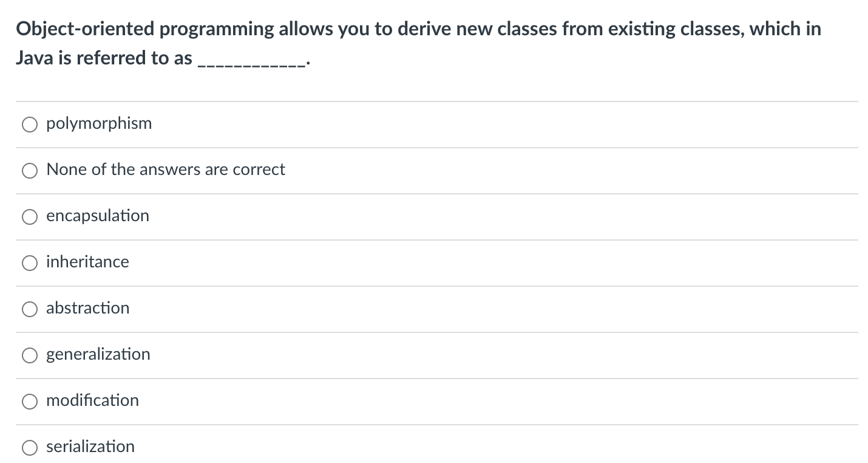This screenshot has width=868, height=463.
Task: Click the 'modification' answer label text
Action: pos(92,400)
